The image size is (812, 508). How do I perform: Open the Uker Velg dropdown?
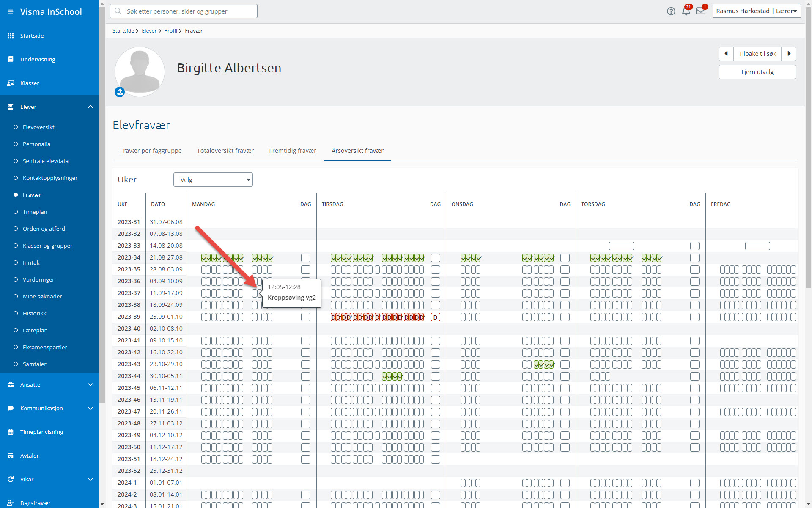click(213, 179)
